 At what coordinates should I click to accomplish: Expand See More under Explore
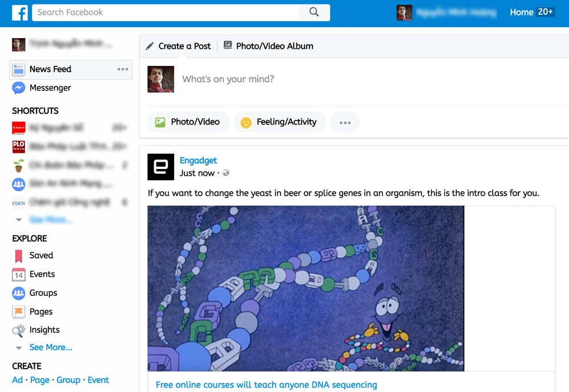coord(51,348)
